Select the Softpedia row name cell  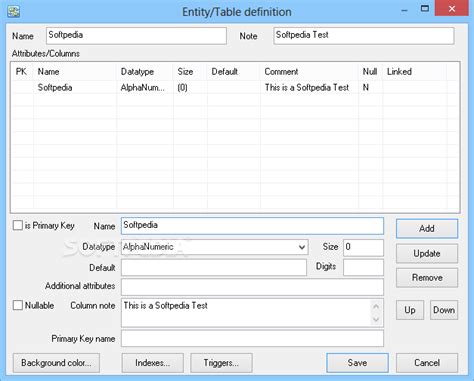click(x=55, y=87)
